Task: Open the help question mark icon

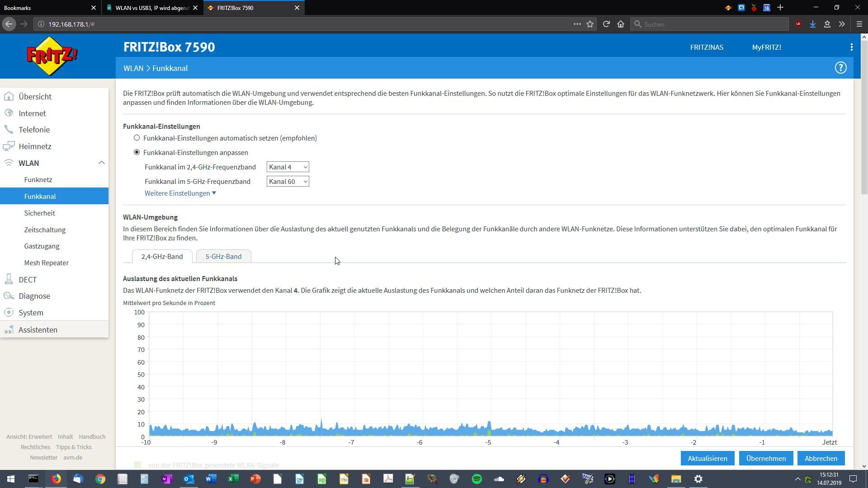Action: pos(840,68)
